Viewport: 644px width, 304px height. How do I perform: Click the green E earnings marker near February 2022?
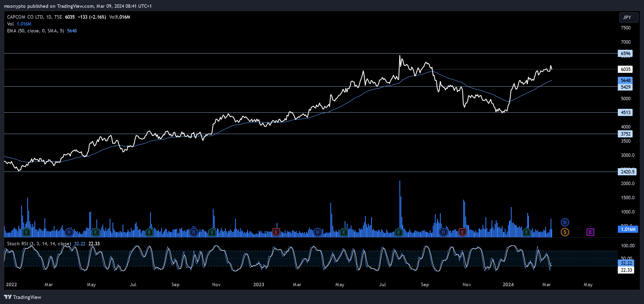(26, 232)
